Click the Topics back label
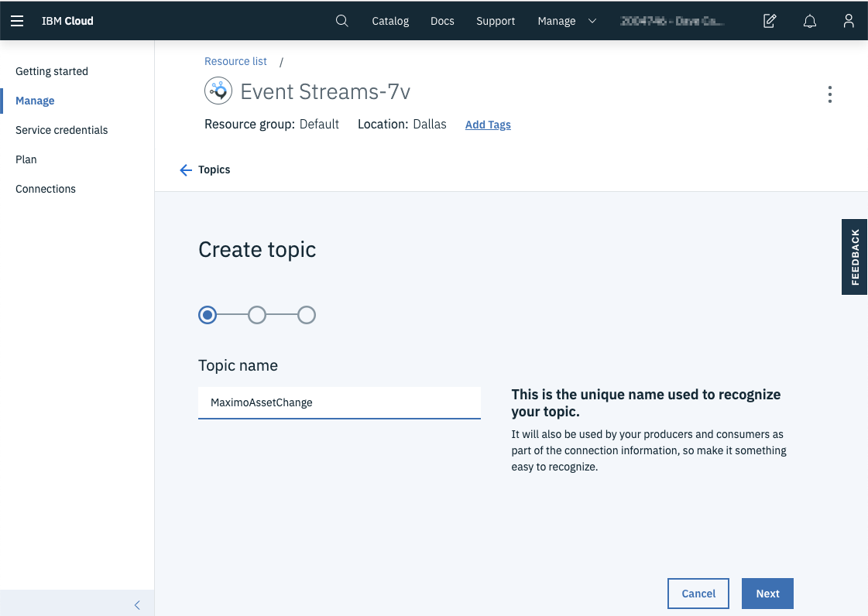 pos(214,170)
